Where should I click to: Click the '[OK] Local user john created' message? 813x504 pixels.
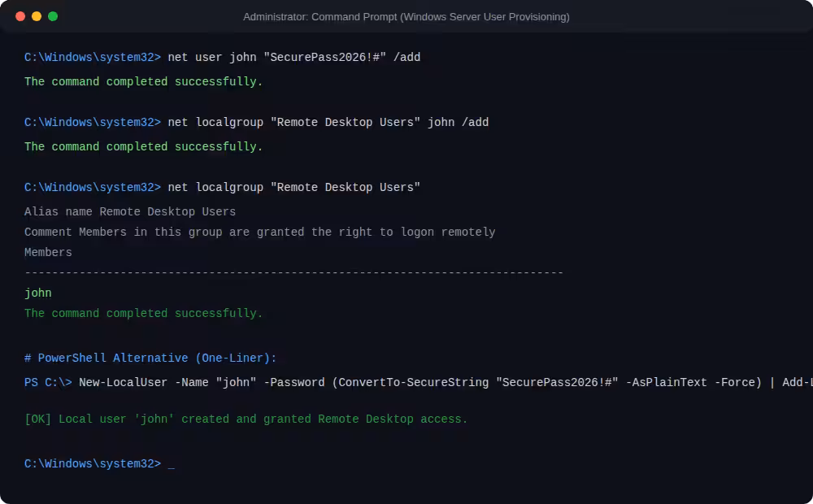coord(246,419)
